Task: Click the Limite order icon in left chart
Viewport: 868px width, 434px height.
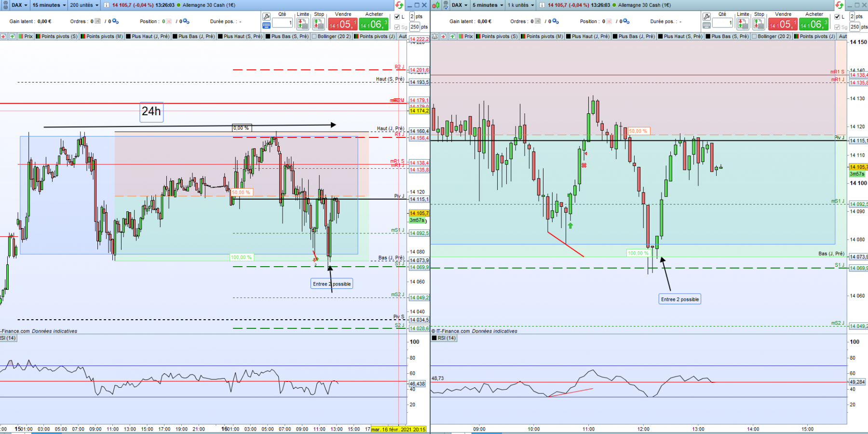Action: point(303,24)
